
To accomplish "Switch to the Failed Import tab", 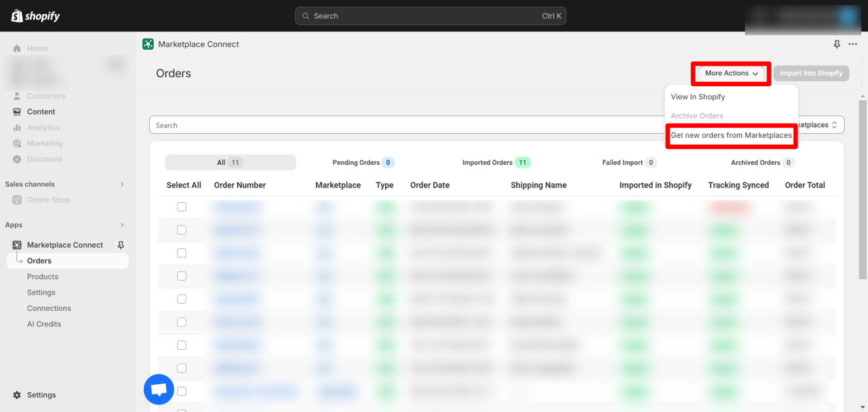I will click(x=629, y=163).
